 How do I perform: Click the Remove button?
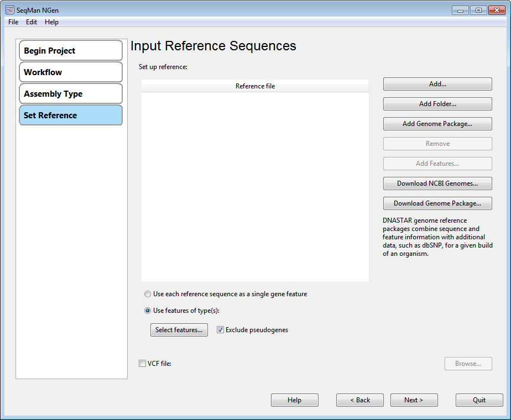[437, 144]
